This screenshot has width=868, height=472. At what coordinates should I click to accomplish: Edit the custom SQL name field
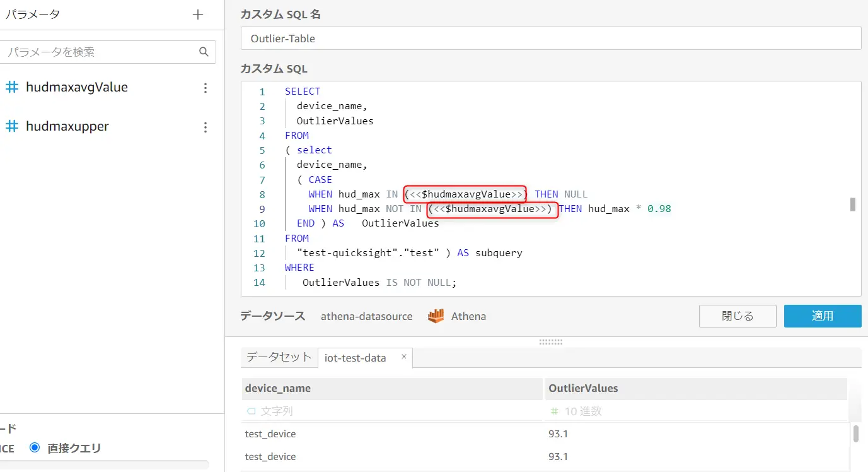[551, 38]
